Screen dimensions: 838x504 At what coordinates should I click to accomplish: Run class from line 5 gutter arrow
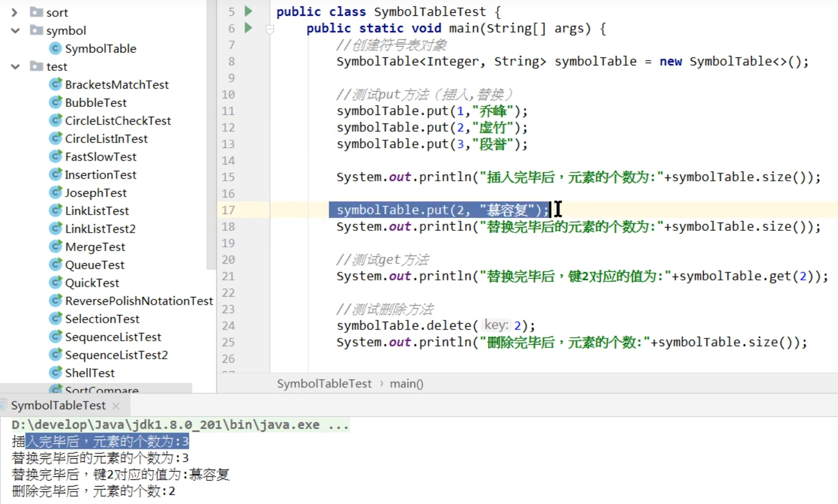pos(248,11)
